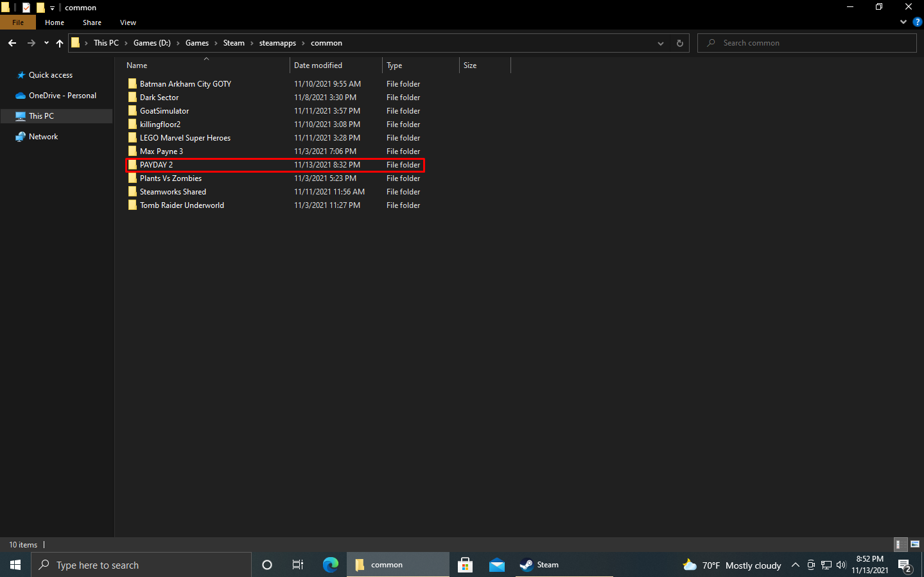Viewport: 924px width, 577px height.
Task: Expand the chevron after Steam in breadcrumb
Action: pos(252,43)
